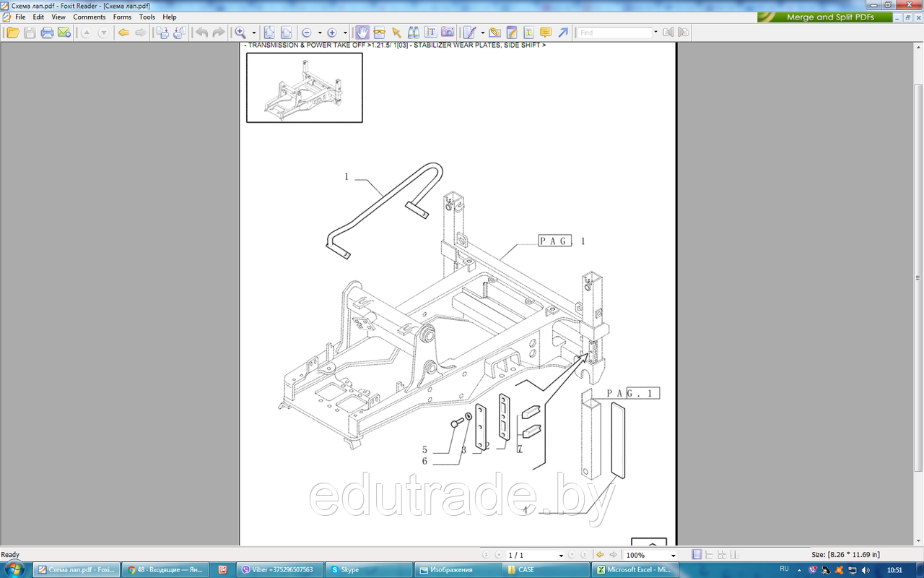Click the Undo arrow icon
Viewport: 924px width, 578px height.
(x=201, y=33)
